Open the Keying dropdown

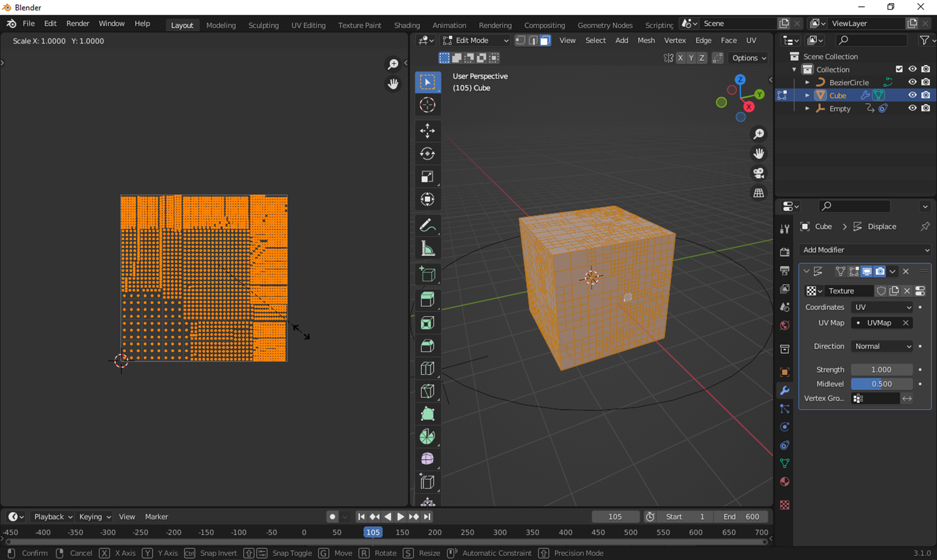point(94,517)
